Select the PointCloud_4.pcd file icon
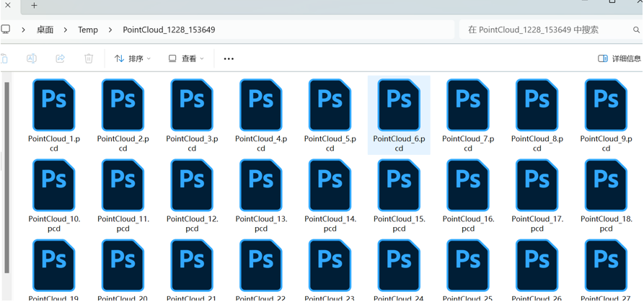Viewport: 644px width, 302px height. tap(261, 105)
